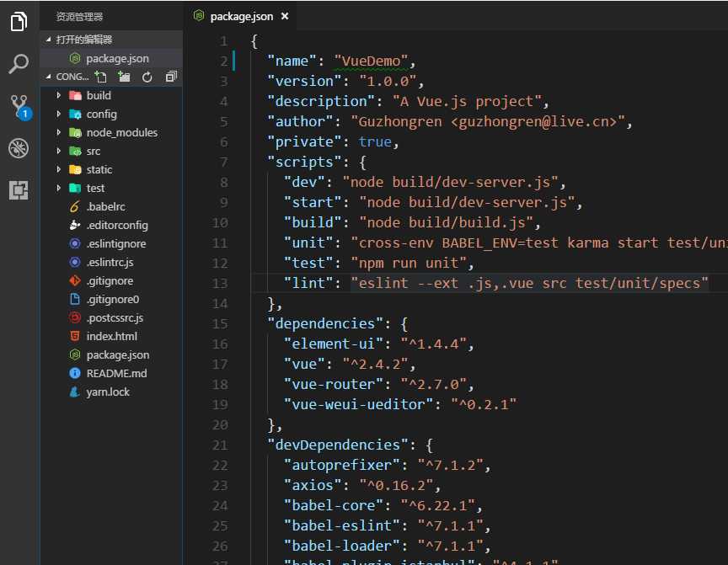Screen dimensions: 728x565
Task: Click the babel icon beside .babelrc
Action: pos(74,206)
